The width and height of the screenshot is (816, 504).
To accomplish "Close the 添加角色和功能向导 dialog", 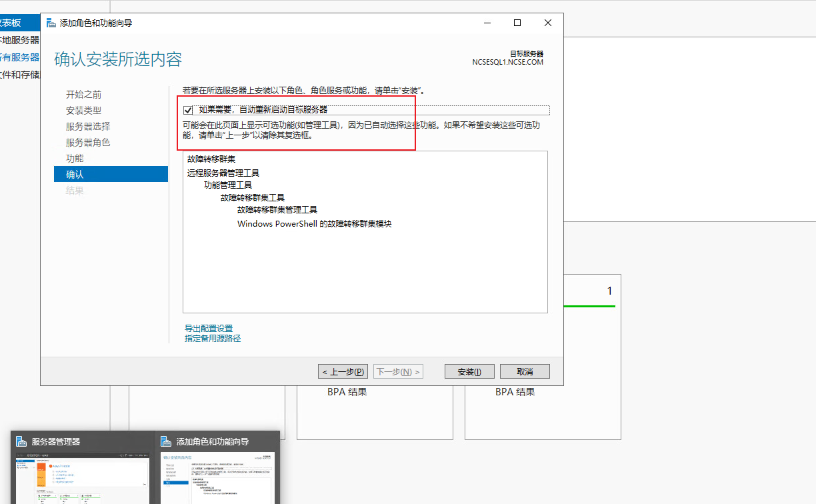I will point(547,23).
